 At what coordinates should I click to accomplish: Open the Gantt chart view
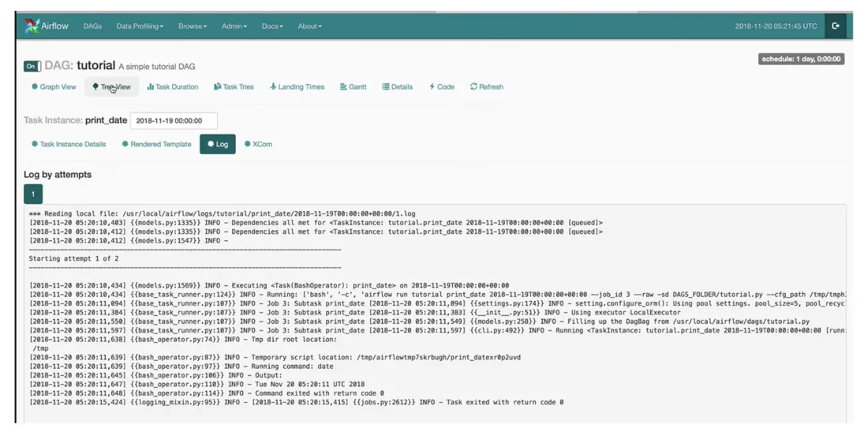(x=353, y=87)
